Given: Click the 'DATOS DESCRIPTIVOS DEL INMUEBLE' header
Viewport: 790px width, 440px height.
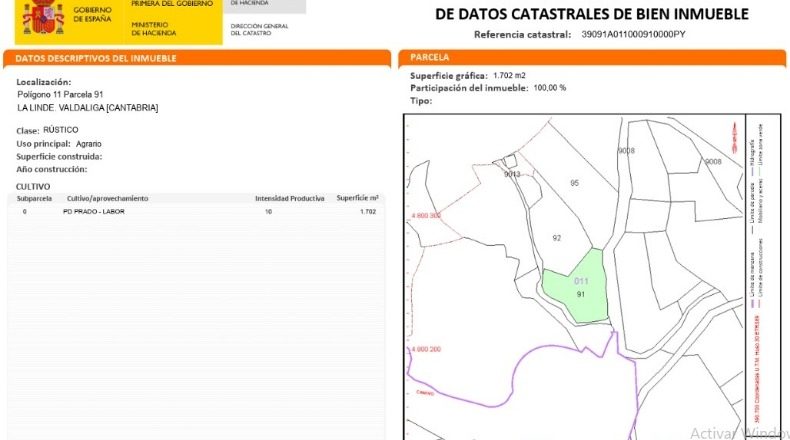Looking at the screenshot, I should 96,58.
